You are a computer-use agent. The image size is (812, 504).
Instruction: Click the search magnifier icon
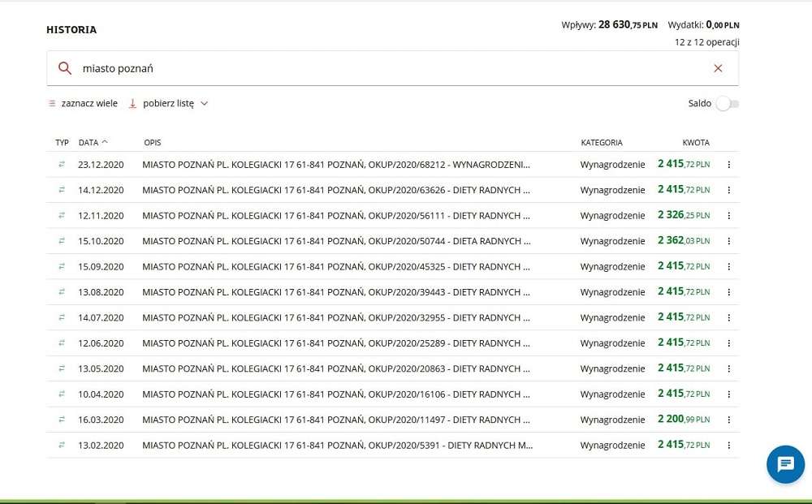point(65,68)
